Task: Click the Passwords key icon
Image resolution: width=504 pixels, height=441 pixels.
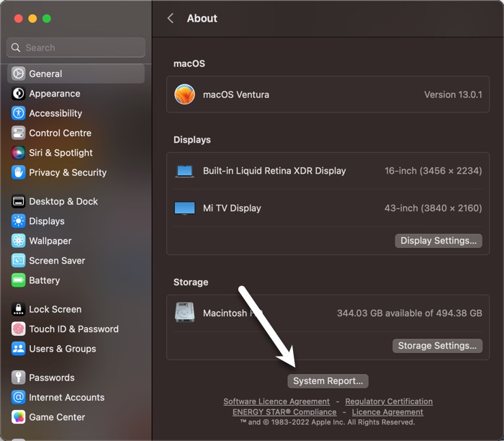Action: pyautogui.click(x=18, y=378)
